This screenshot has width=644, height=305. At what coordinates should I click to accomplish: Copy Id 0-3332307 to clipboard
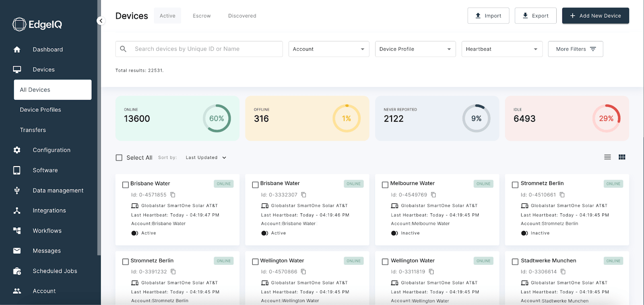point(303,194)
